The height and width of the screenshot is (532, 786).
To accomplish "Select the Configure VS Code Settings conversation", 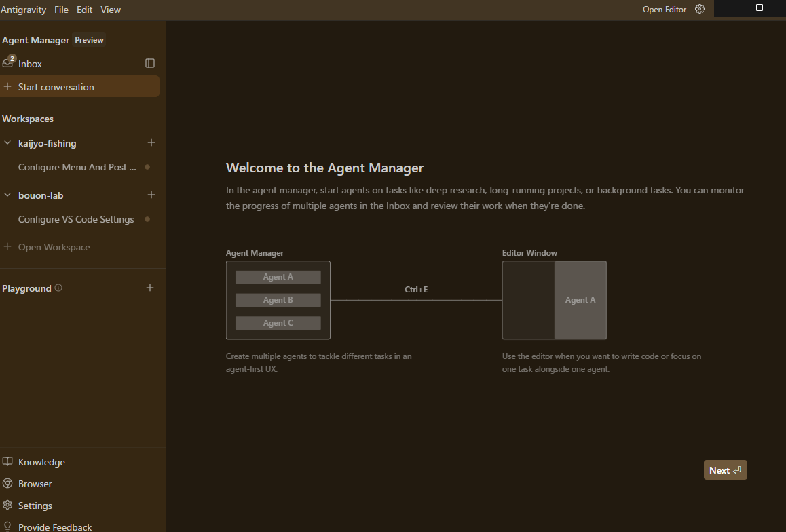I will click(77, 219).
